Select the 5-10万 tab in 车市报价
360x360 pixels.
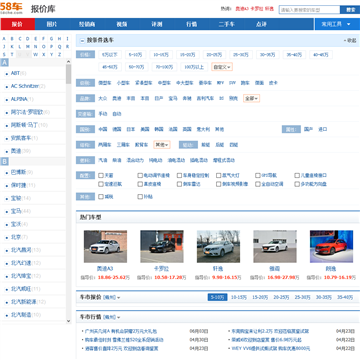[x=217, y=297]
